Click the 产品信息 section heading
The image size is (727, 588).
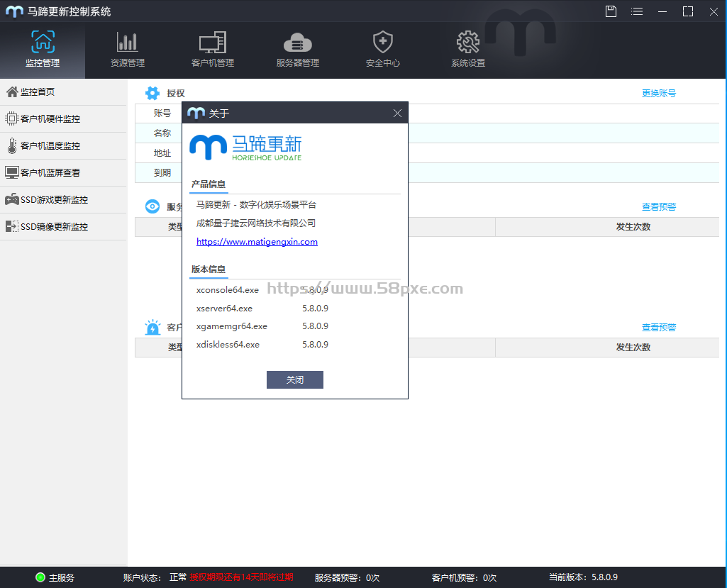(209, 184)
